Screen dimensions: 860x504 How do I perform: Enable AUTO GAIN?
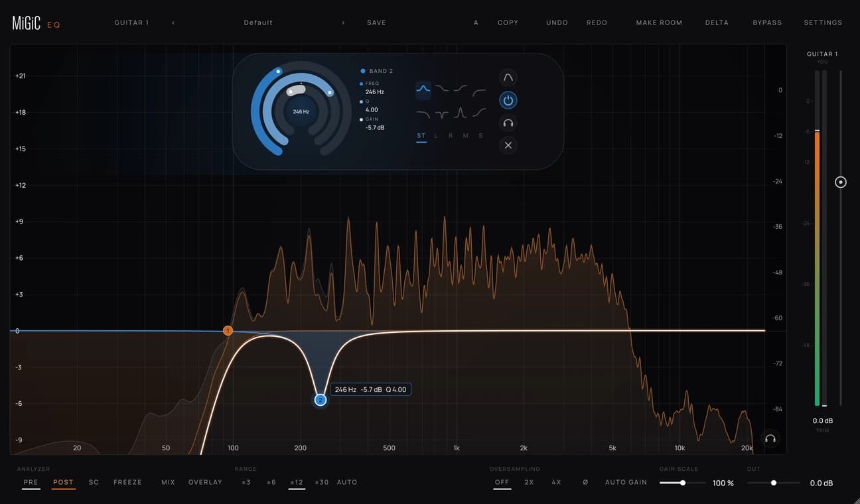click(626, 482)
